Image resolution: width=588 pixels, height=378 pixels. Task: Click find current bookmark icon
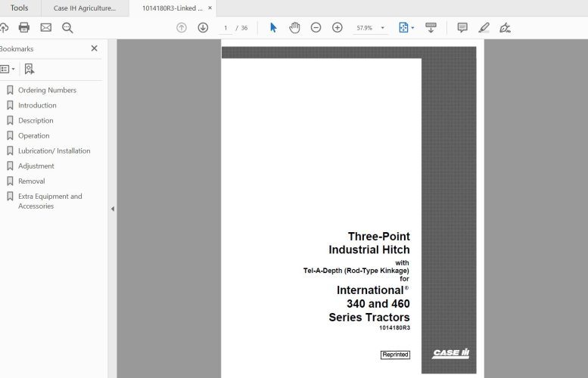pyautogui.click(x=30, y=69)
